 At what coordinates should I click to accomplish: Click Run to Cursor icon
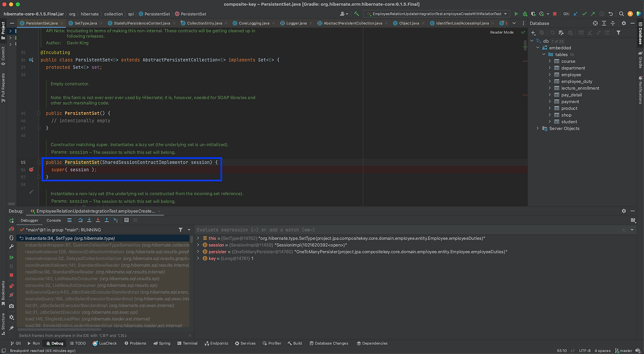tap(115, 220)
